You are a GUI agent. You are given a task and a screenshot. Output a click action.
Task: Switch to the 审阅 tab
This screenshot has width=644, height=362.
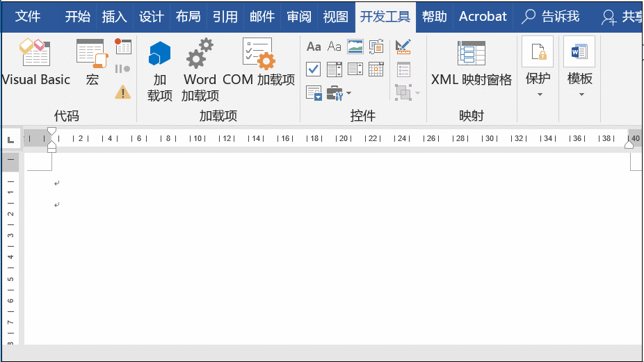[x=299, y=17]
